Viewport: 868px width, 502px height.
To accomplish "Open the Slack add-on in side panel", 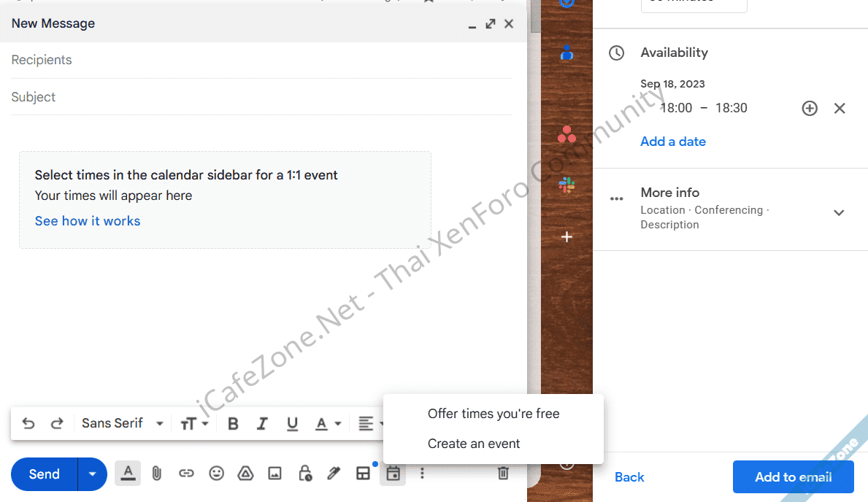I will [x=566, y=185].
